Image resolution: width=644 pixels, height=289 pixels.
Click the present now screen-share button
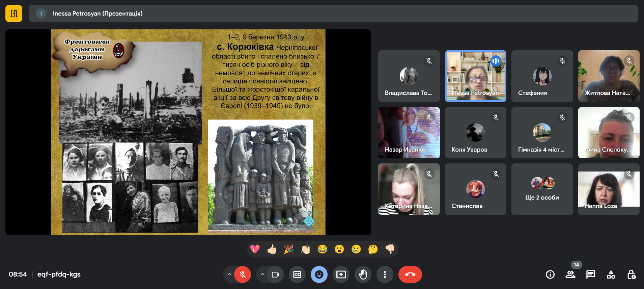pyautogui.click(x=341, y=274)
